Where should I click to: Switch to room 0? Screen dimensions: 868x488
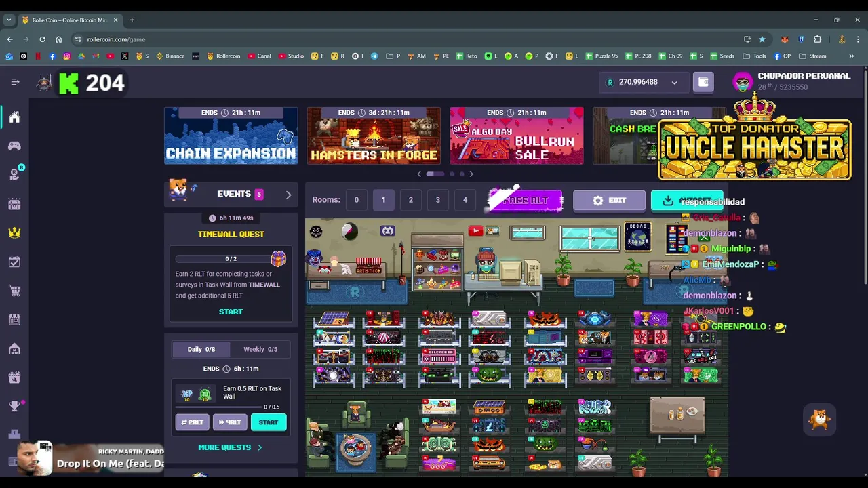(356, 200)
